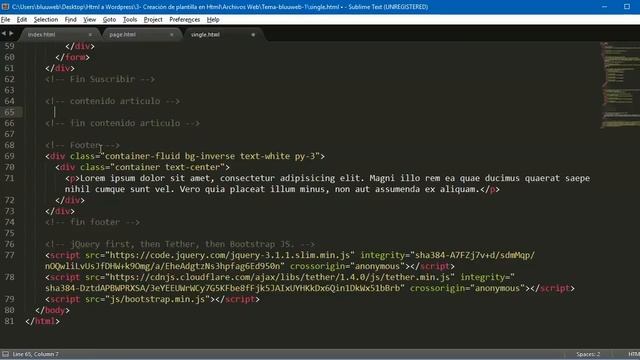Click the minimap code overview
This screenshot has width=640, height=360.
click(620, 85)
